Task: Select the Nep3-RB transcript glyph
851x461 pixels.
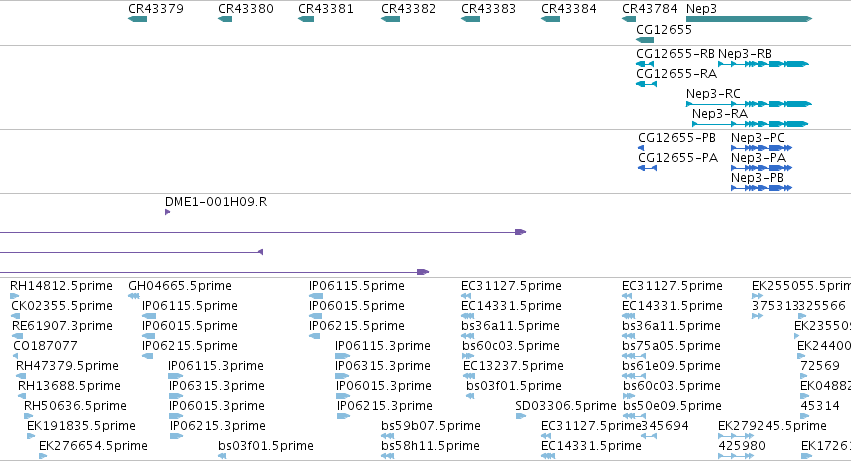Action: (763, 64)
